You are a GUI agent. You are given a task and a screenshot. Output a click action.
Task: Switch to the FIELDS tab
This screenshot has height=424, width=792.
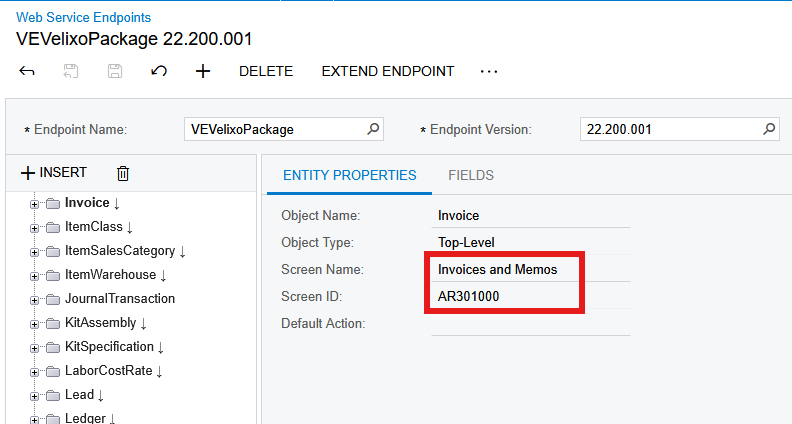pos(471,175)
